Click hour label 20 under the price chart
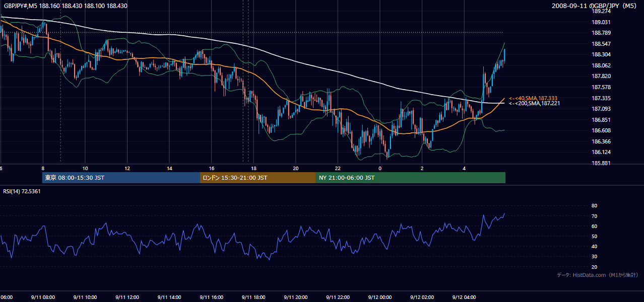The width and height of the screenshot is (644, 302). (x=296, y=168)
